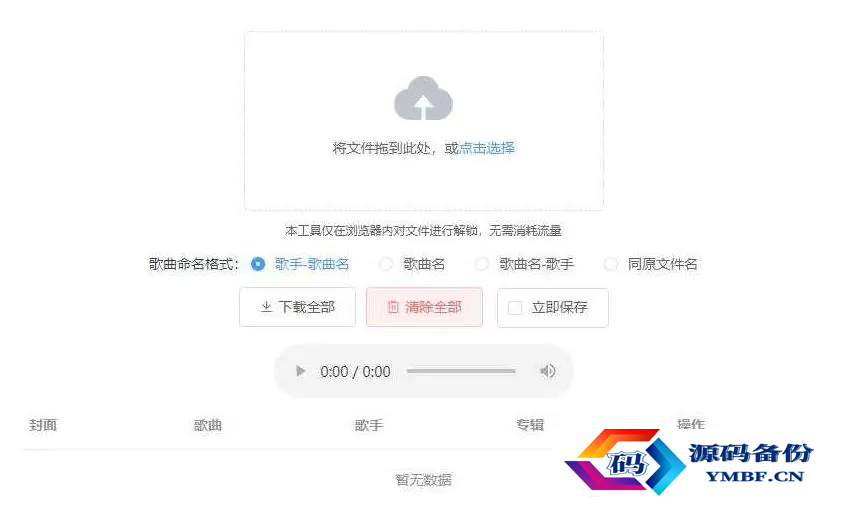The height and width of the screenshot is (507, 846).
Task: Click the 源码备份 logo watermark
Action: [689, 461]
